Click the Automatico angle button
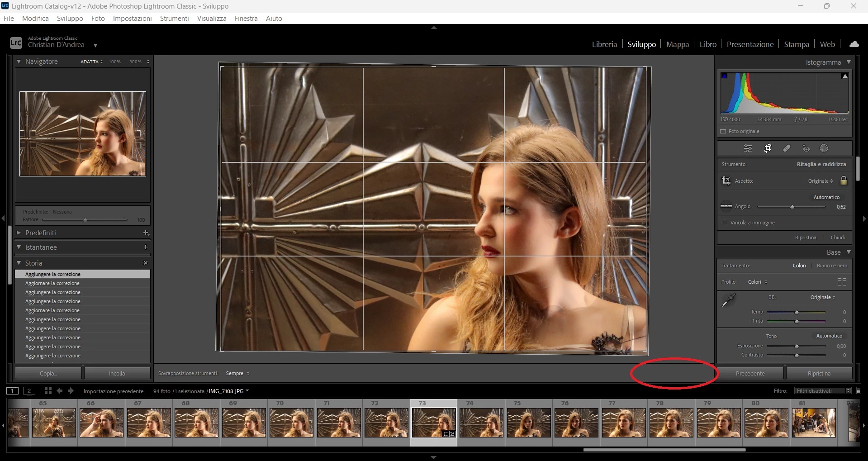This screenshot has height=461, width=868. pos(826,197)
